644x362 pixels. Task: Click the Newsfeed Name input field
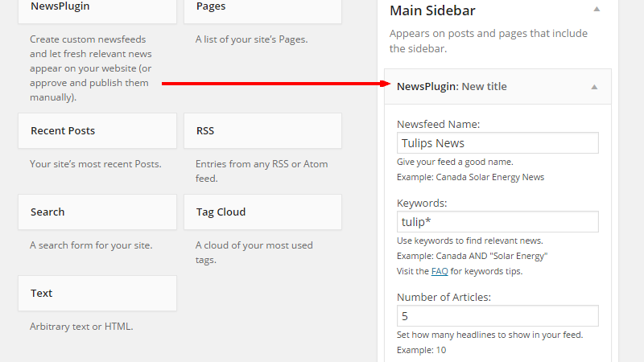(x=497, y=143)
